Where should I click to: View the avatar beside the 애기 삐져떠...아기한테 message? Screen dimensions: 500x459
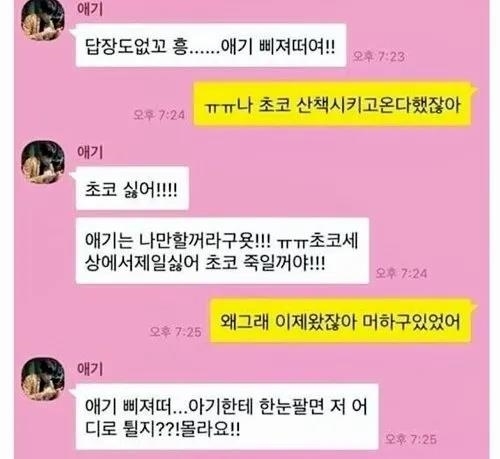click(x=43, y=379)
